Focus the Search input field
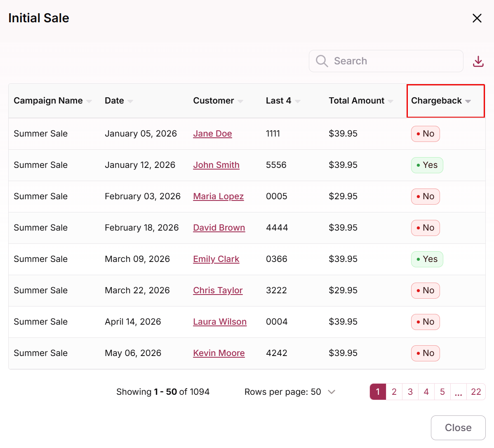 386,61
